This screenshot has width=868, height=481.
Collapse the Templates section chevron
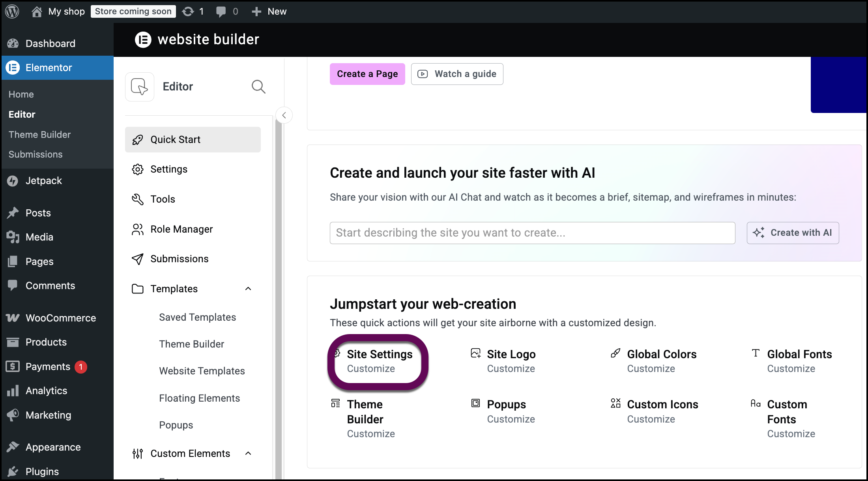(x=248, y=289)
